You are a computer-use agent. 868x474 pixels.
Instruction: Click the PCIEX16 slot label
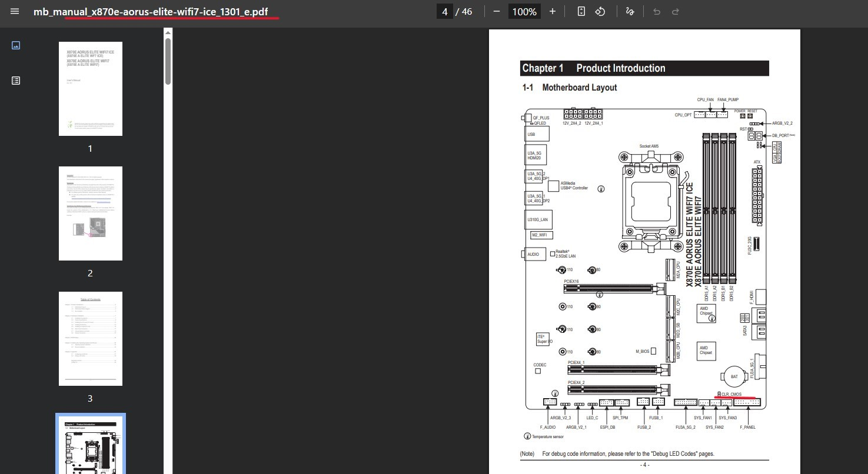coord(571,282)
